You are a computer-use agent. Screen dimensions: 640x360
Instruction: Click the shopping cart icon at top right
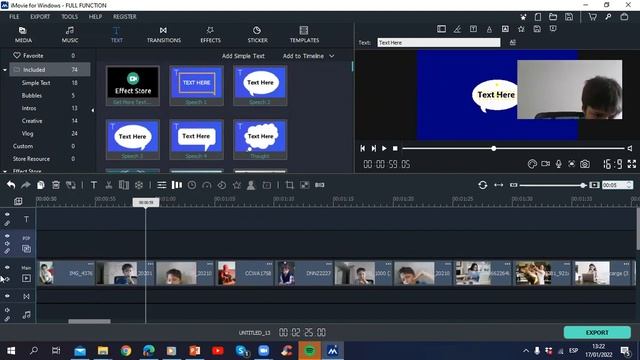593,17
